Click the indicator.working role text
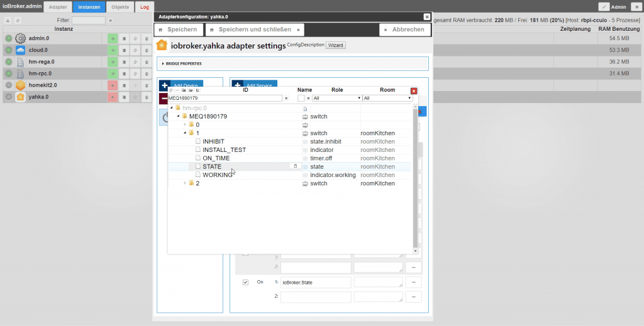This screenshot has height=326, width=644. click(333, 175)
